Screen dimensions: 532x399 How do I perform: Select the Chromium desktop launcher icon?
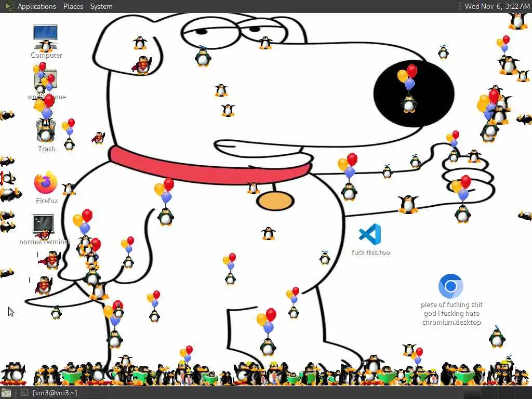click(450, 286)
